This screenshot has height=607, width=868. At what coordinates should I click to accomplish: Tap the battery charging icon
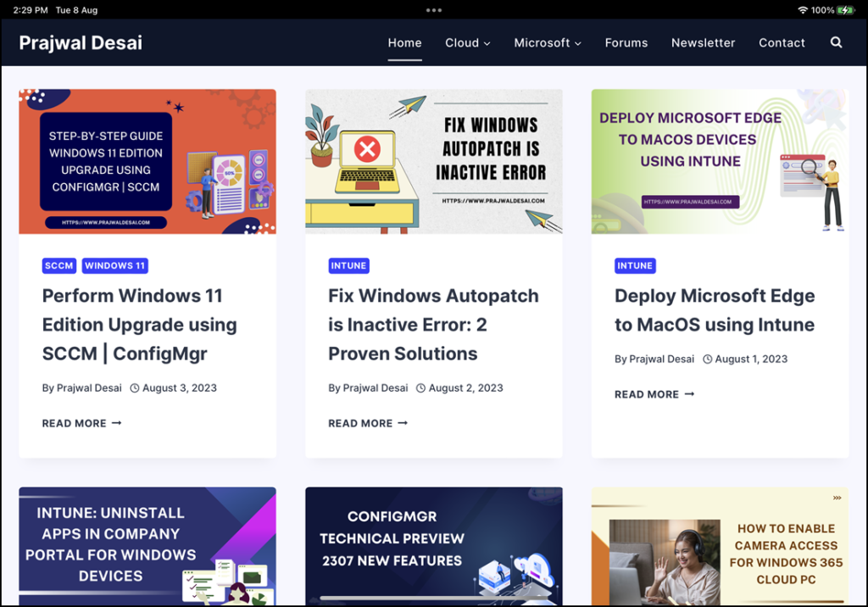click(x=845, y=10)
